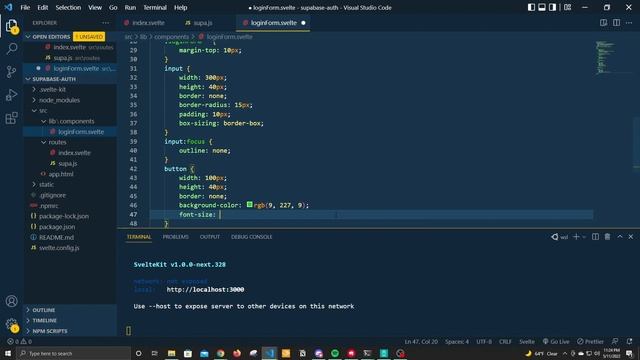The width and height of the screenshot is (640, 360).
Task: Open the Search view in activity bar
Action: point(11,49)
